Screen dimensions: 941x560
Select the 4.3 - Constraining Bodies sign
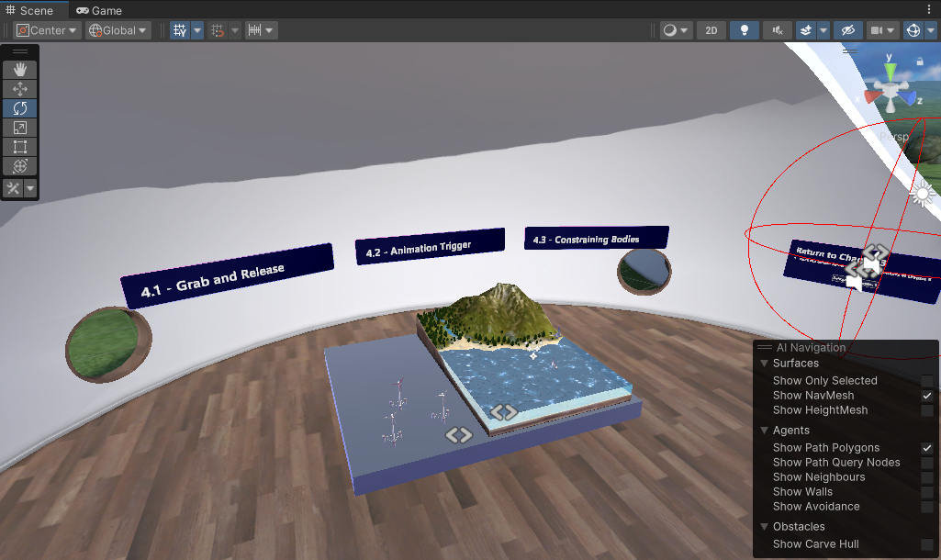tap(597, 238)
